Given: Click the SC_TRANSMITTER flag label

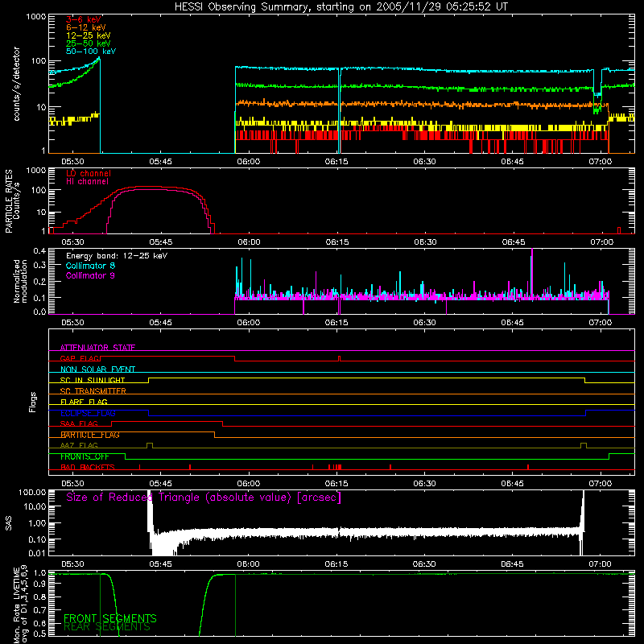Looking at the screenshot, I should 93,391.
